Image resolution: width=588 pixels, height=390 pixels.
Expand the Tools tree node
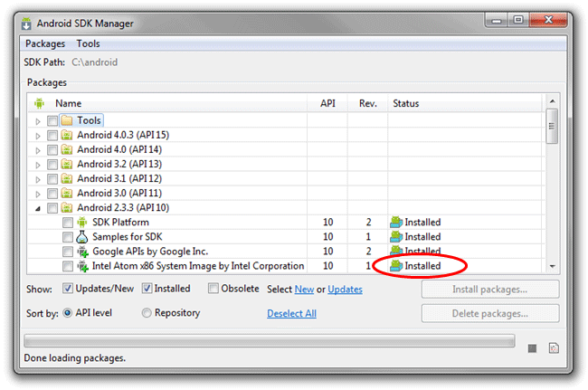coord(38,121)
